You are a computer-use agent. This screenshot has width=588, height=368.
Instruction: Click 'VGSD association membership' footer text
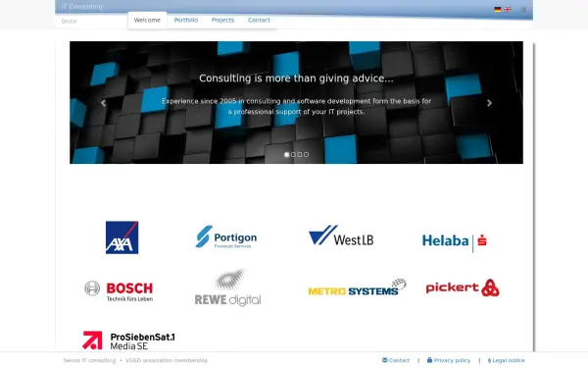[x=167, y=360]
